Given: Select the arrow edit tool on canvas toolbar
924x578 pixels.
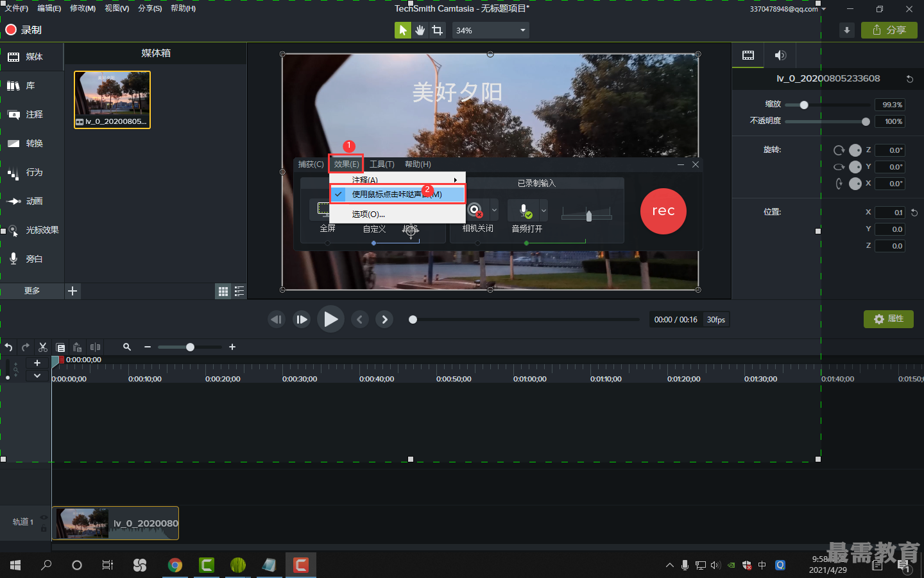Looking at the screenshot, I should pos(402,30).
